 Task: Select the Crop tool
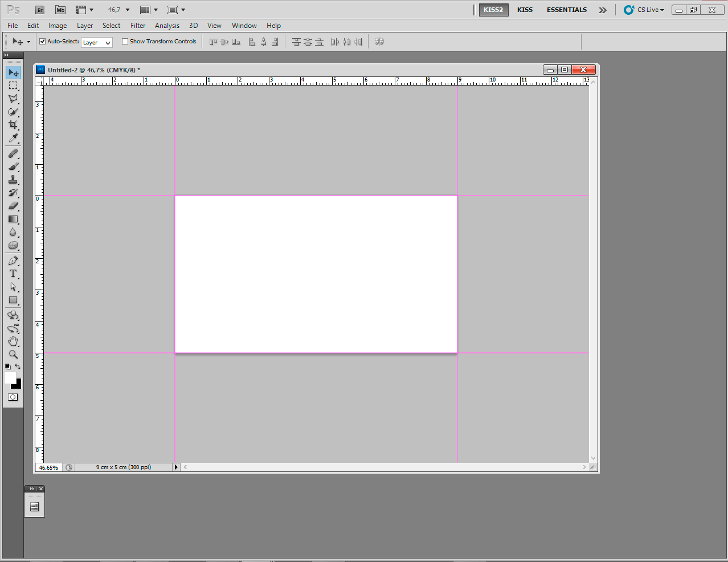coord(13,125)
